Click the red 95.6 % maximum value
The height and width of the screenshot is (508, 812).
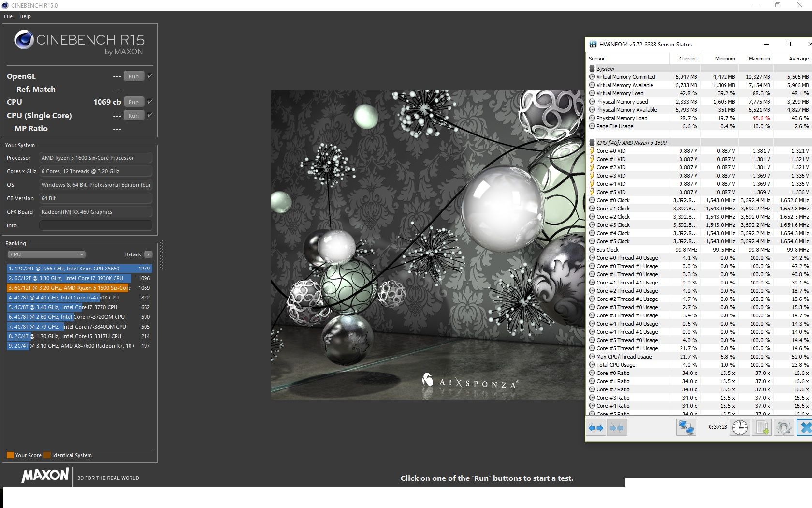761,118
